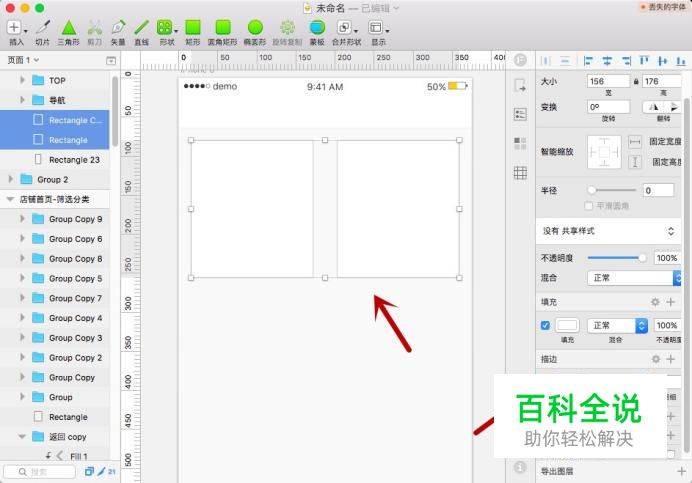Click the settings gear in 描边 section
Screen dimensions: 692x483
[656, 359]
